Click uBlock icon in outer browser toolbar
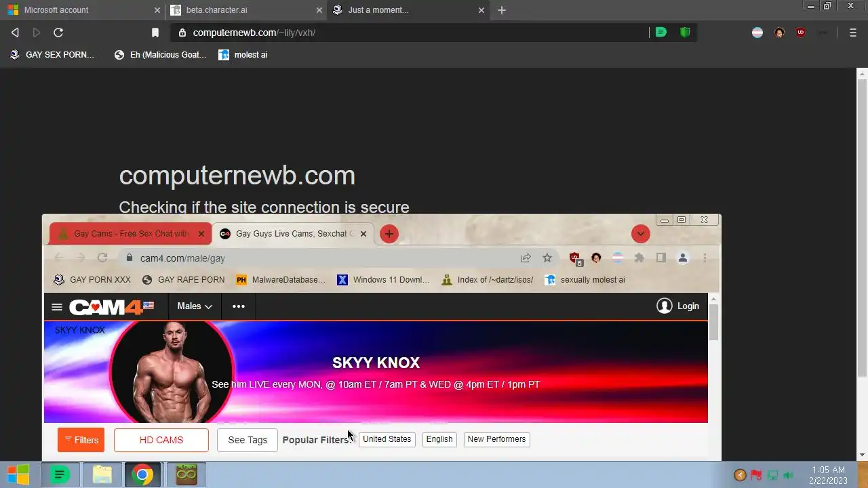 pyautogui.click(x=801, y=32)
